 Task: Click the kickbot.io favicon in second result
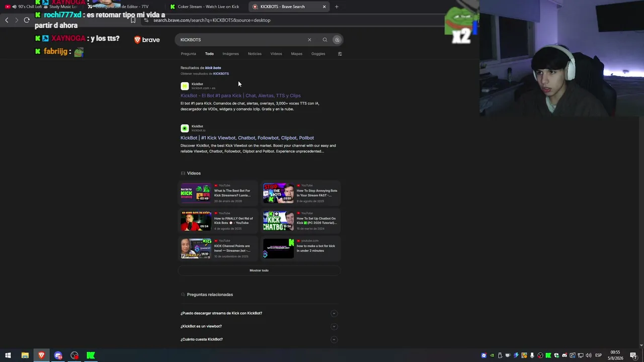(x=185, y=128)
